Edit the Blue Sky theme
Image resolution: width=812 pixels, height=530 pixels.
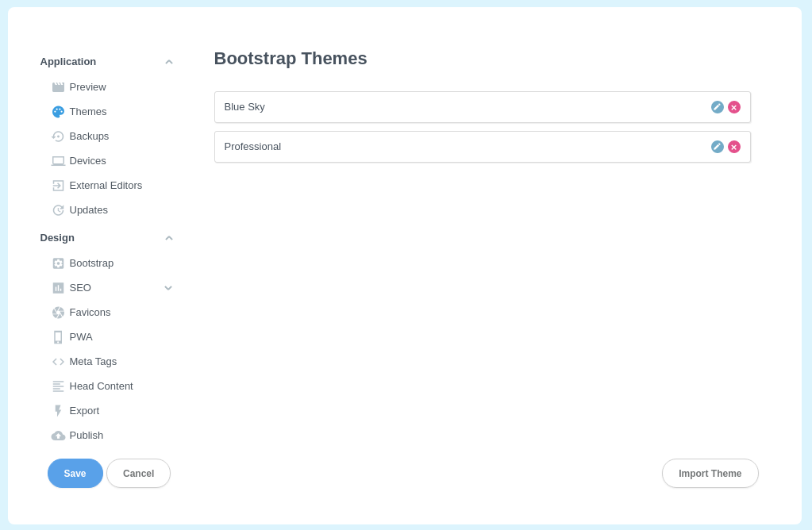pos(718,106)
